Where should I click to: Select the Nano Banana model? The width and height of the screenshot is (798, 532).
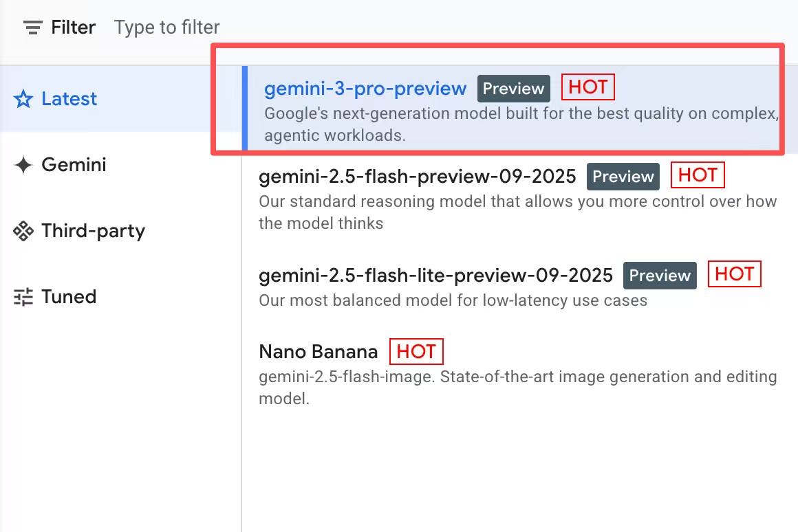click(x=318, y=352)
